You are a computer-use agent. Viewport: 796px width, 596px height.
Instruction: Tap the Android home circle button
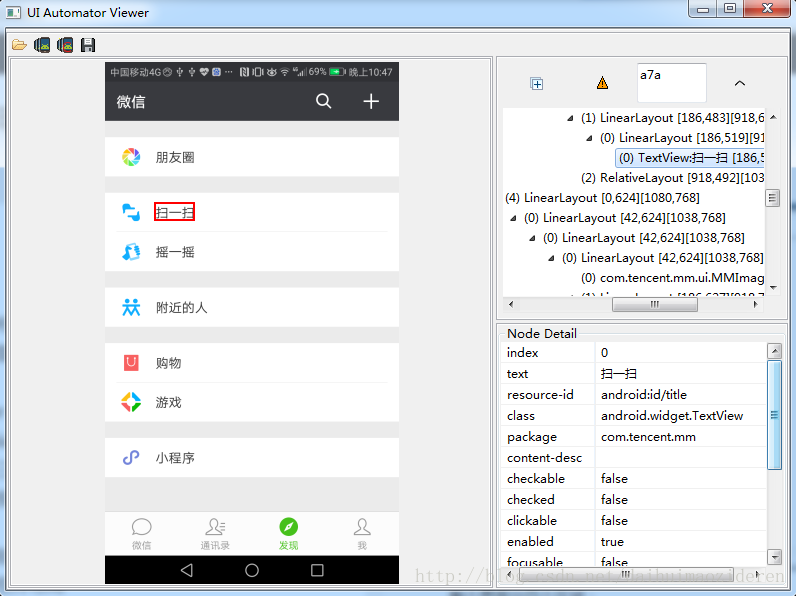(x=252, y=570)
